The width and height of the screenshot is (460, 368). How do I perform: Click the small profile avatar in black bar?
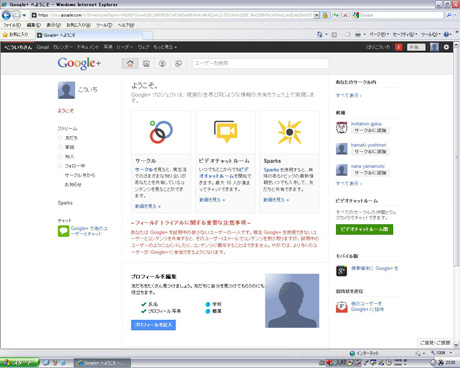pos(434,47)
